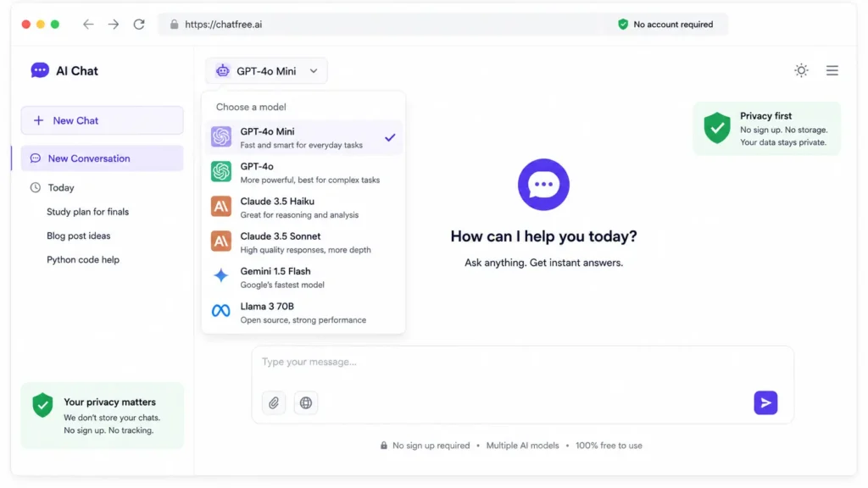Click the speech bubble icon beside New Conversation
Screen dimensions: 868x488
click(36, 158)
